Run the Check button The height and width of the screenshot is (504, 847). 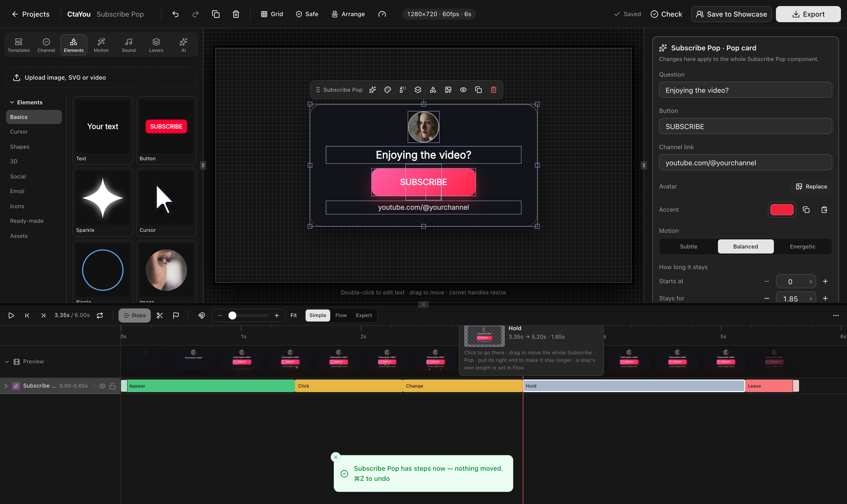click(666, 14)
